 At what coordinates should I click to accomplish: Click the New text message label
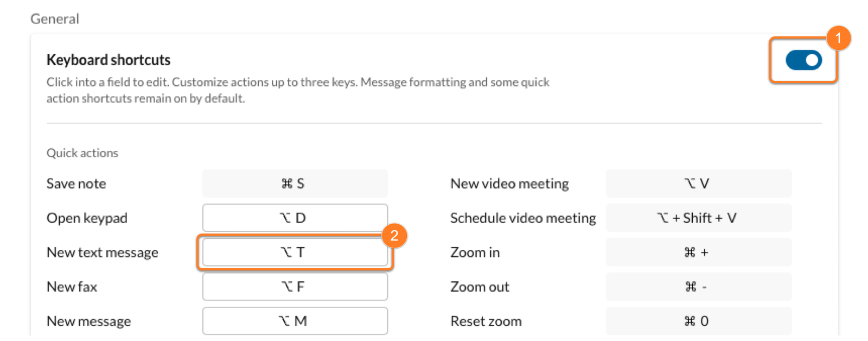(x=103, y=252)
